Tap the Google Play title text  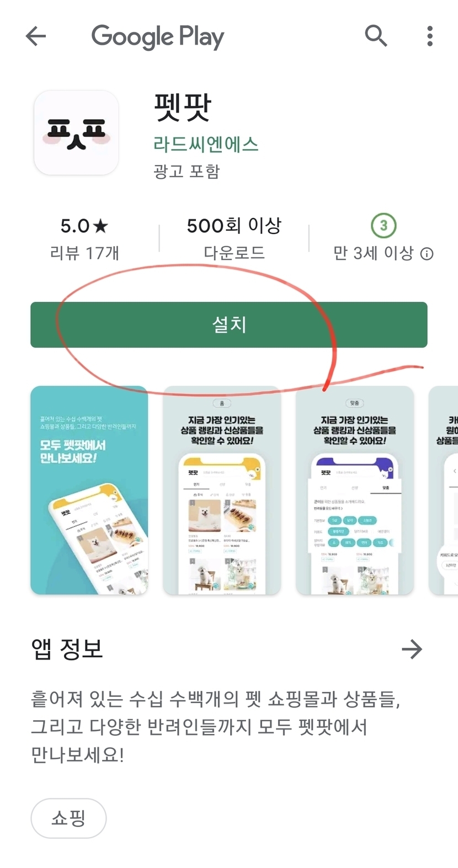158,37
